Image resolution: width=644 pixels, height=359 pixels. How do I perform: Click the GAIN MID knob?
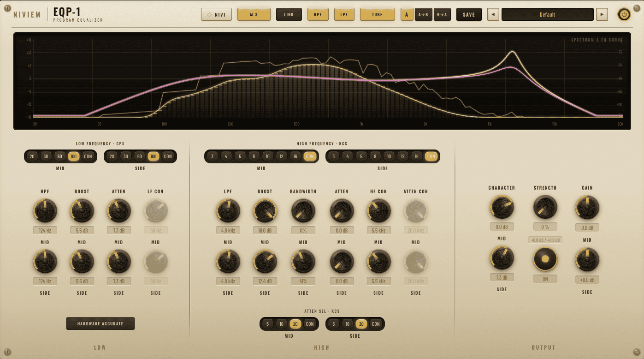tap(587, 207)
